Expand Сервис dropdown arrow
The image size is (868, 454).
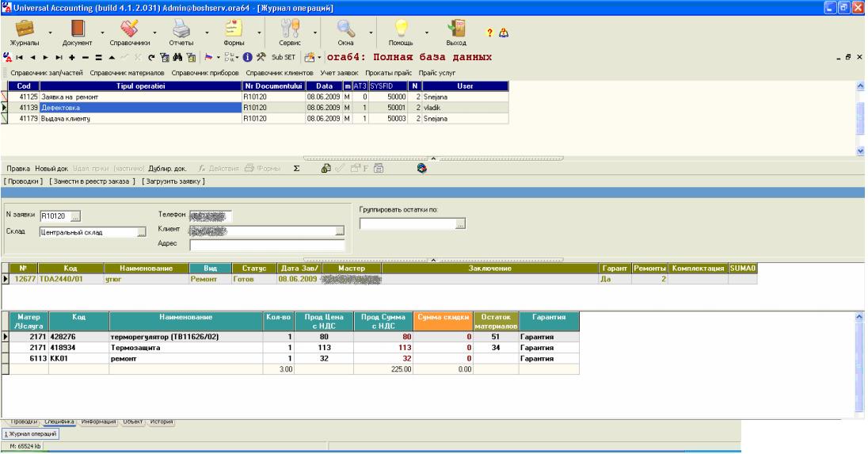(x=315, y=32)
